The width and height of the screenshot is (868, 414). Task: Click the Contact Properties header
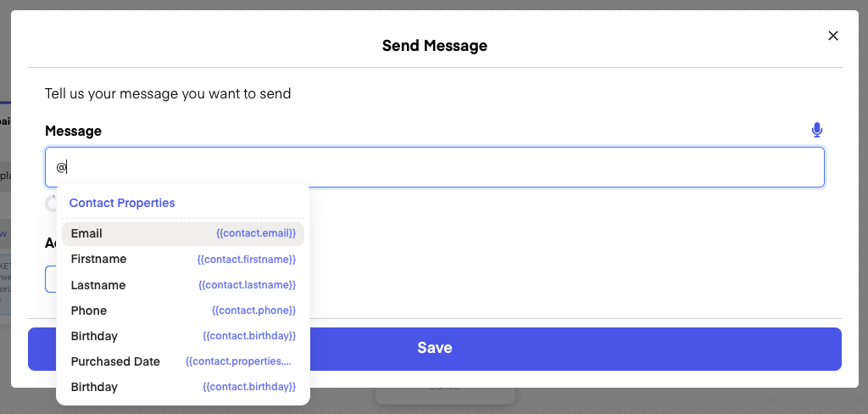click(122, 203)
